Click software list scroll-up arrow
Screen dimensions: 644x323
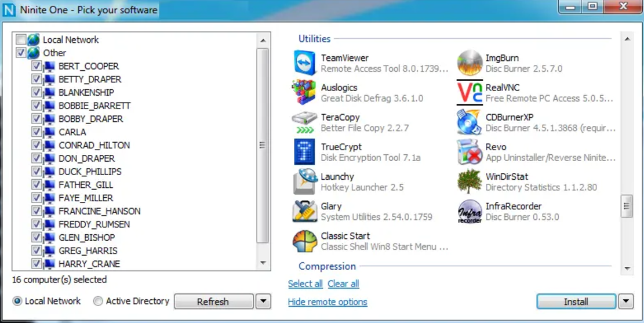pos(627,39)
